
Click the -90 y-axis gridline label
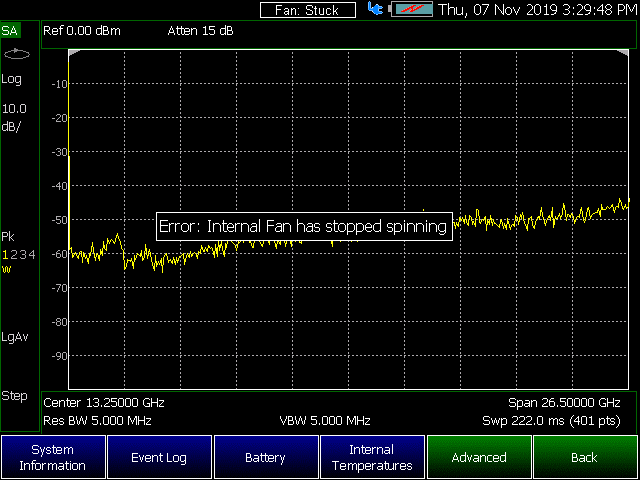click(x=60, y=356)
